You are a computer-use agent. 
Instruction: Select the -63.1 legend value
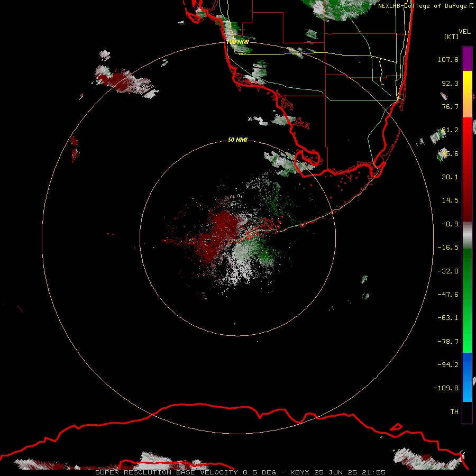tap(448, 318)
